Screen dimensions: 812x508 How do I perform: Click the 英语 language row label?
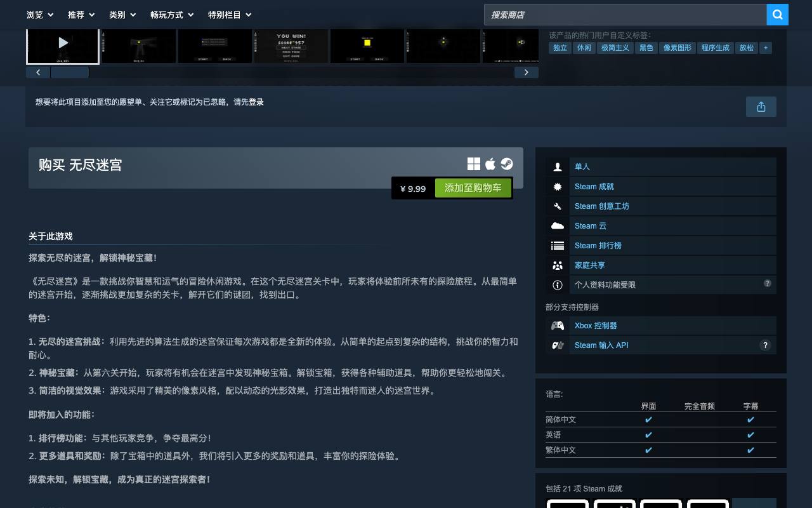pos(553,435)
